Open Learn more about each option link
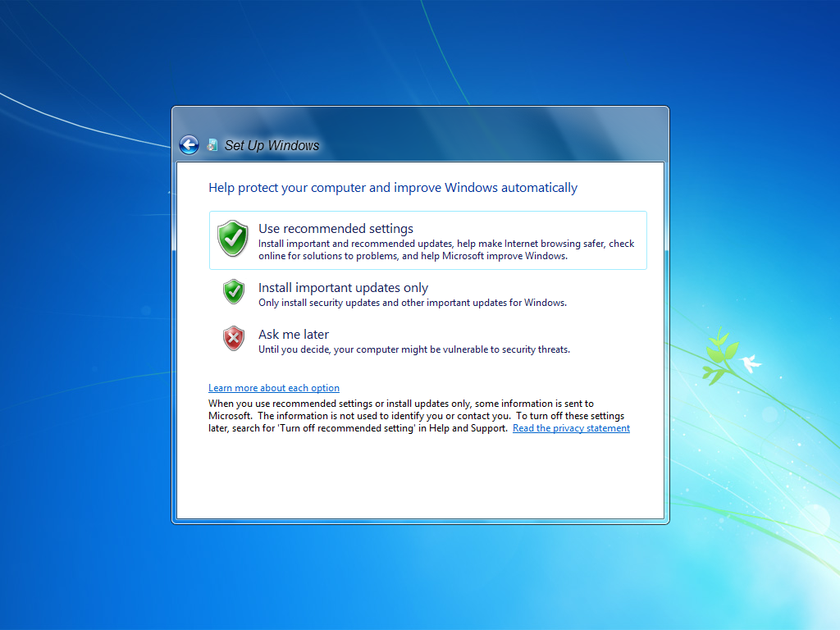 (x=274, y=388)
